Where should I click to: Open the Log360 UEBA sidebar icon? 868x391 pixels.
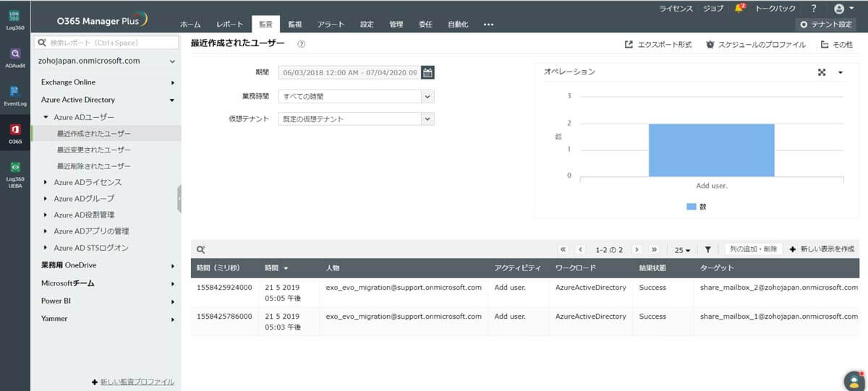coord(15,173)
